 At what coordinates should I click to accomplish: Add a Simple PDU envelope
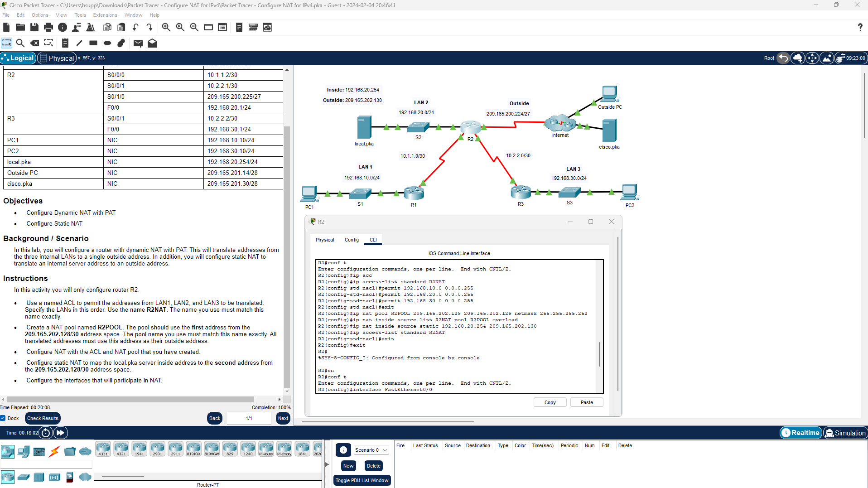[138, 43]
